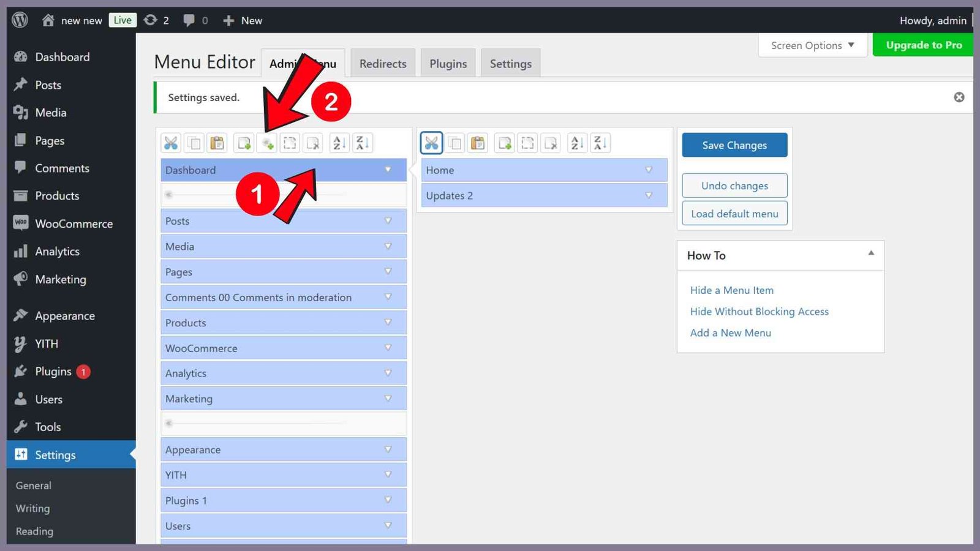Click dashed-square Hide icon in submenu toolbar

[x=527, y=143]
